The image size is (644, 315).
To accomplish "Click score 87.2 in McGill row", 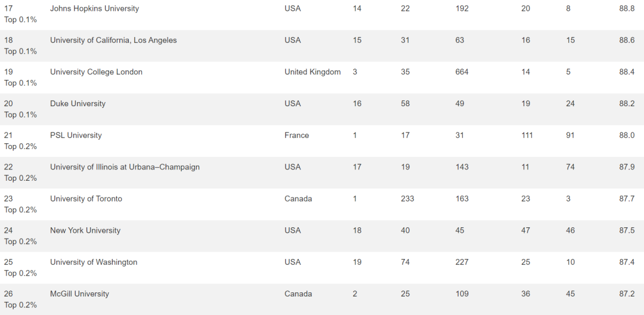I will (x=627, y=294).
